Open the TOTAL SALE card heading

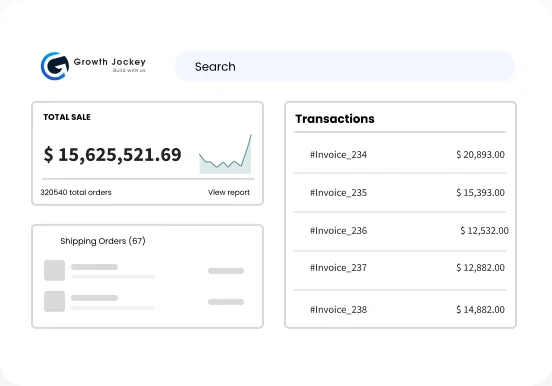point(67,117)
